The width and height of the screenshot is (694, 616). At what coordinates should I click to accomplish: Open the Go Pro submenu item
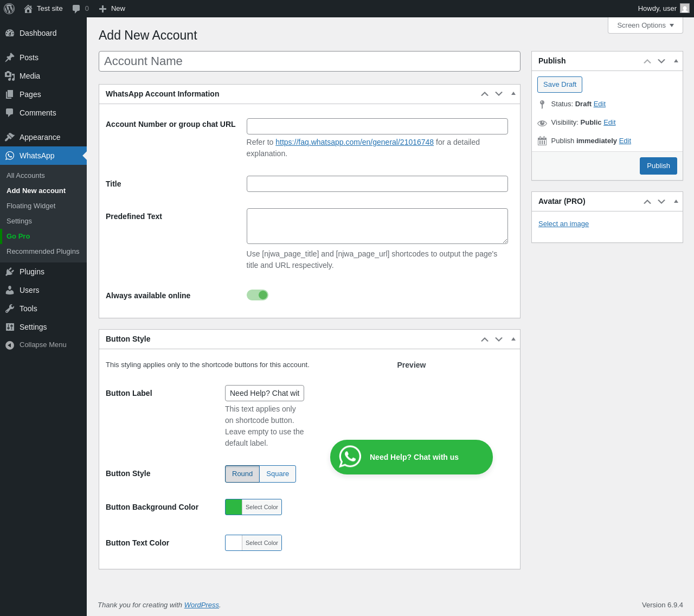(18, 236)
